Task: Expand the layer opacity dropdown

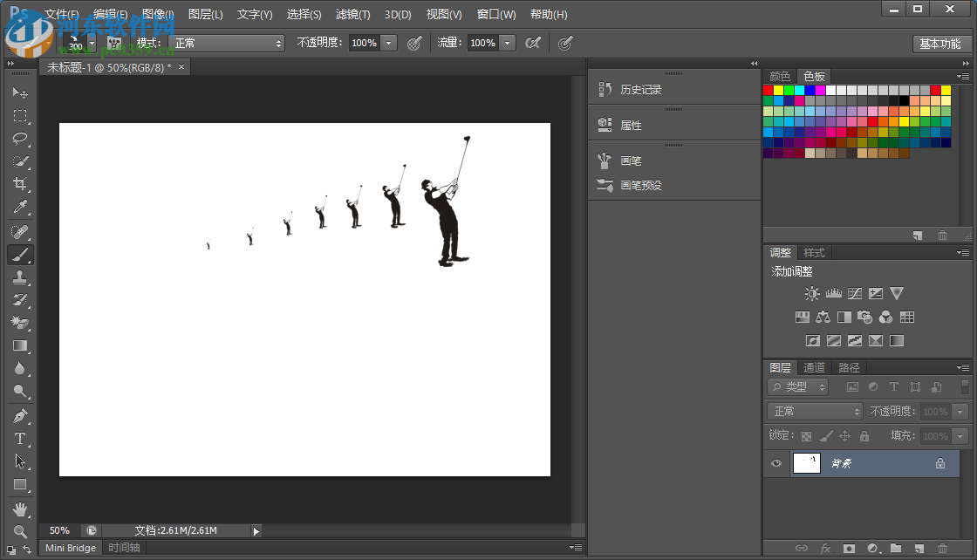Action: (x=960, y=411)
